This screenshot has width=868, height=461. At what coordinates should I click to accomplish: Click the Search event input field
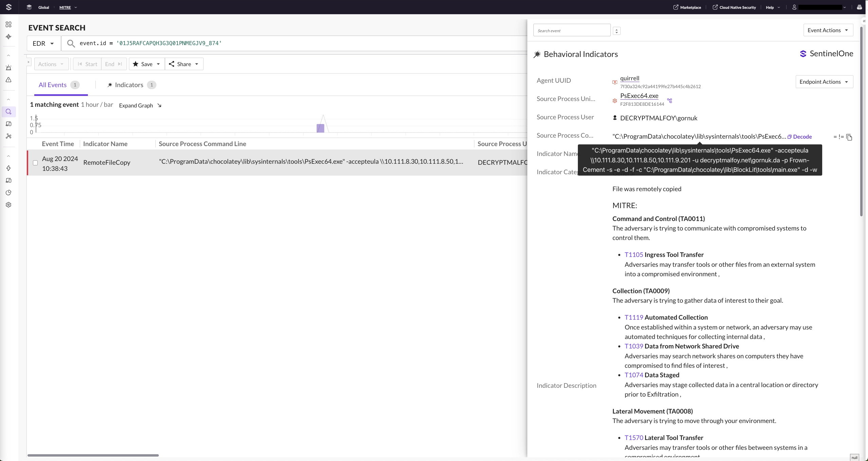click(572, 31)
